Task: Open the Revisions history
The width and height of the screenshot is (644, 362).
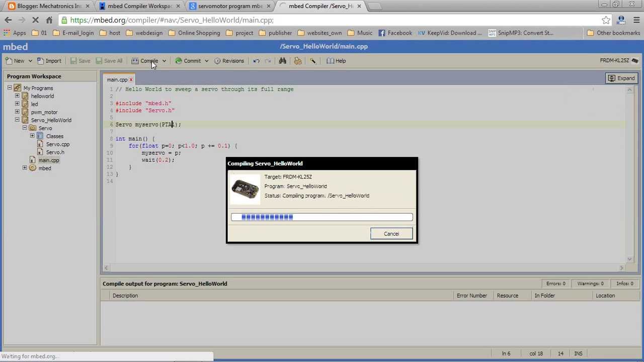Action: click(229, 61)
